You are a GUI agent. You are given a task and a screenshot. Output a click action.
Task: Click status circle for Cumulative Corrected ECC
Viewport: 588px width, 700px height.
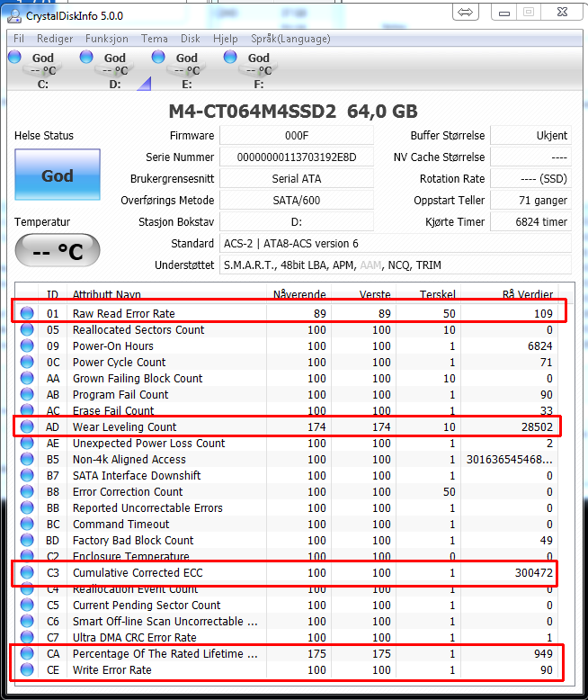[x=27, y=572]
